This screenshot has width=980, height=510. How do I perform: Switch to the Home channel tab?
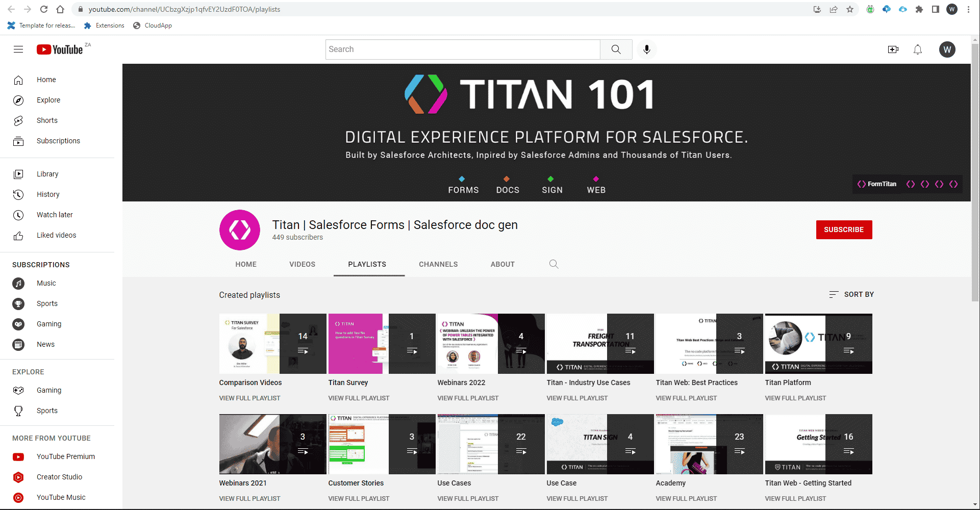246,264
